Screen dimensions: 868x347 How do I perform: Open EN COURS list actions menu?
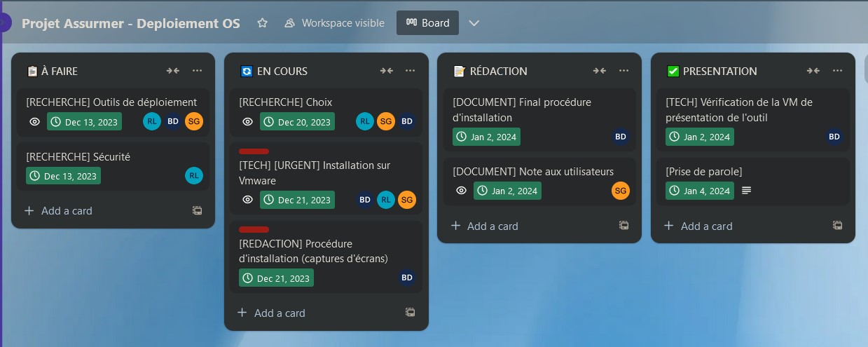[x=411, y=71]
